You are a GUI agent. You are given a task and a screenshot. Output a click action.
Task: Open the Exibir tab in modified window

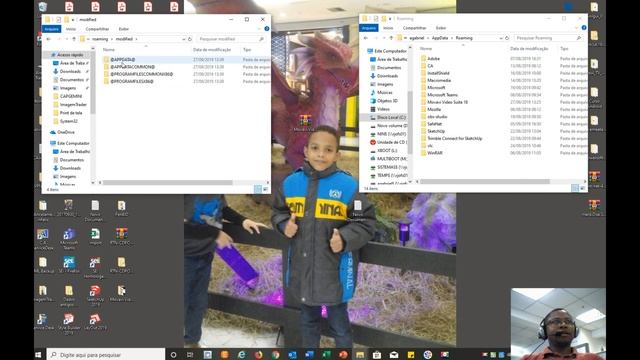pyautogui.click(x=124, y=29)
